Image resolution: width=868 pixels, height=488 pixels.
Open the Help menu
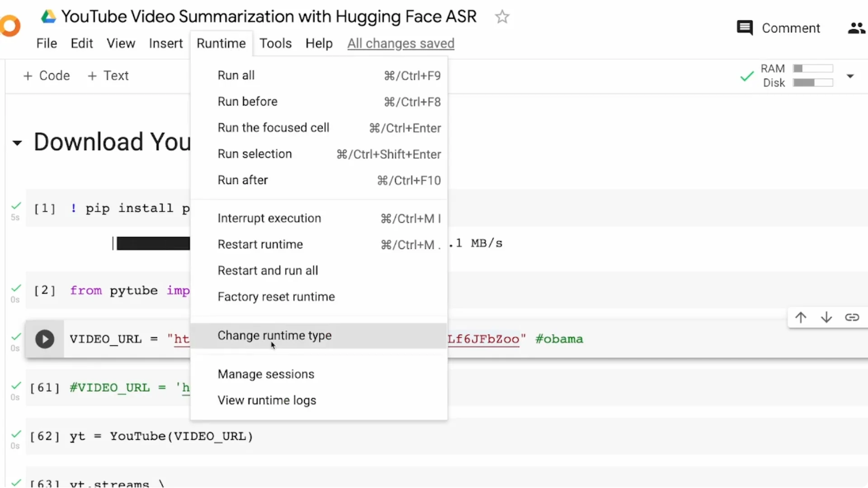319,43
